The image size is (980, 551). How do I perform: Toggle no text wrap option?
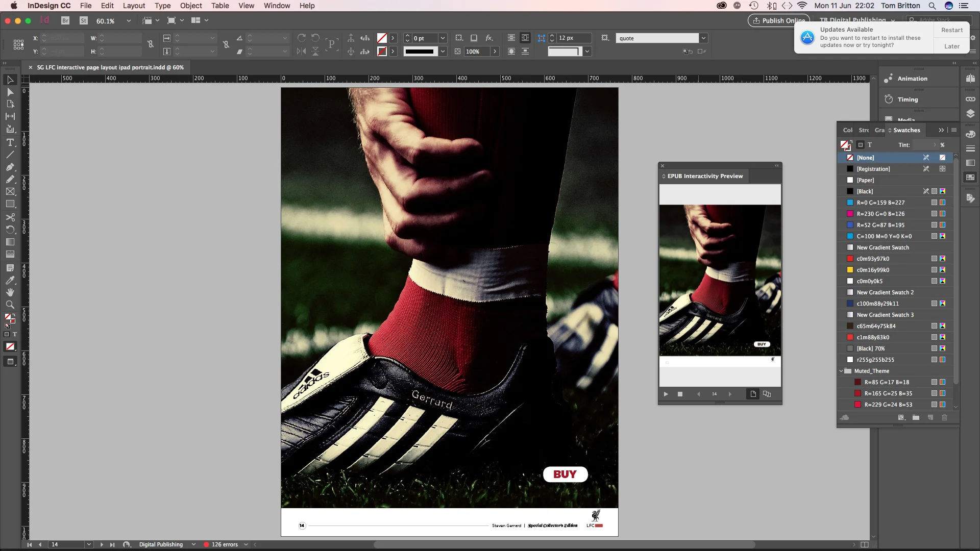(x=511, y=38)
